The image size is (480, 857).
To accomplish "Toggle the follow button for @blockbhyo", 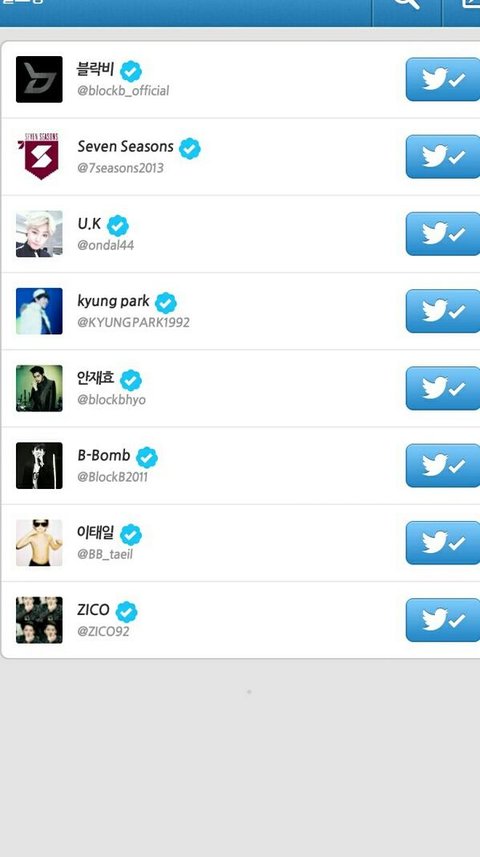I will (x=443, y=388).
